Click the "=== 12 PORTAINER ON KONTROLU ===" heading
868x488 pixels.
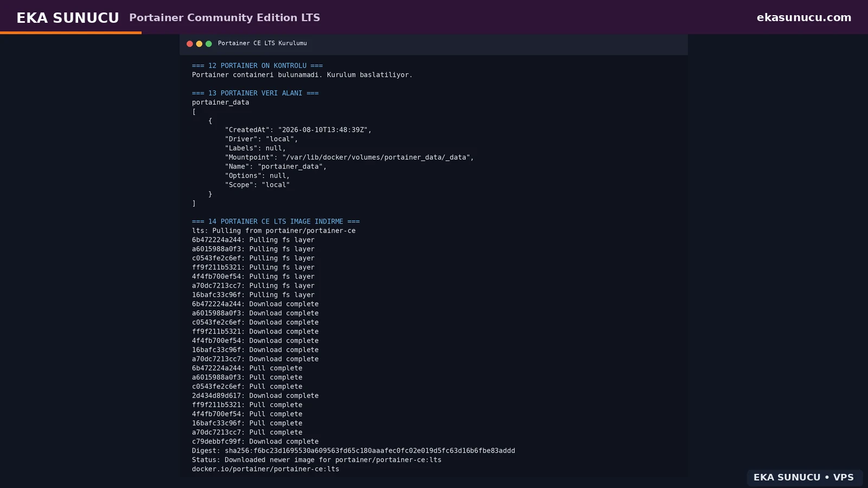[257, 66]
